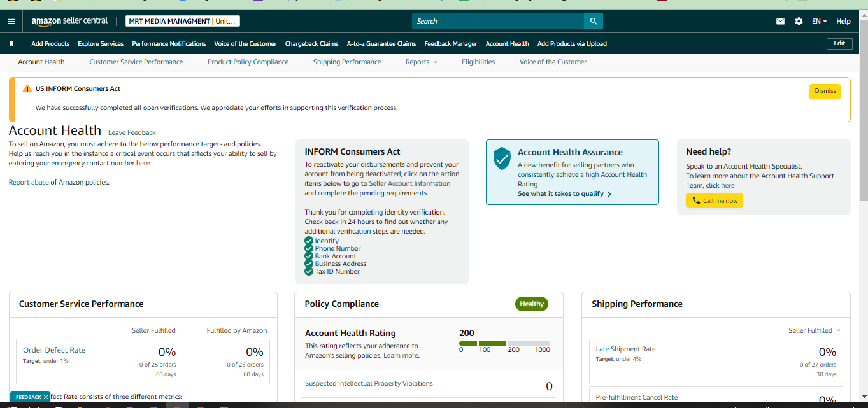The image size is (868, 408).
Task: Select Add Products via Upload
Action: pyautogui.click(x=572, y=44)
